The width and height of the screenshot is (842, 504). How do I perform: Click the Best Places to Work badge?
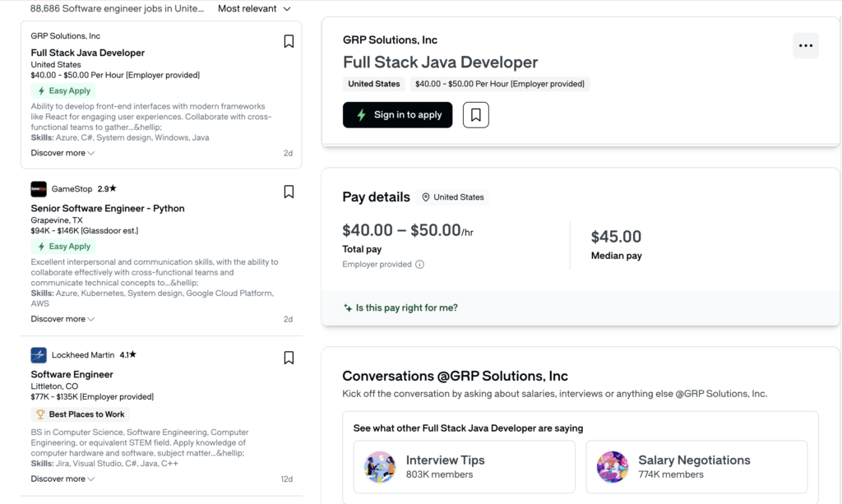pos(80,414)
